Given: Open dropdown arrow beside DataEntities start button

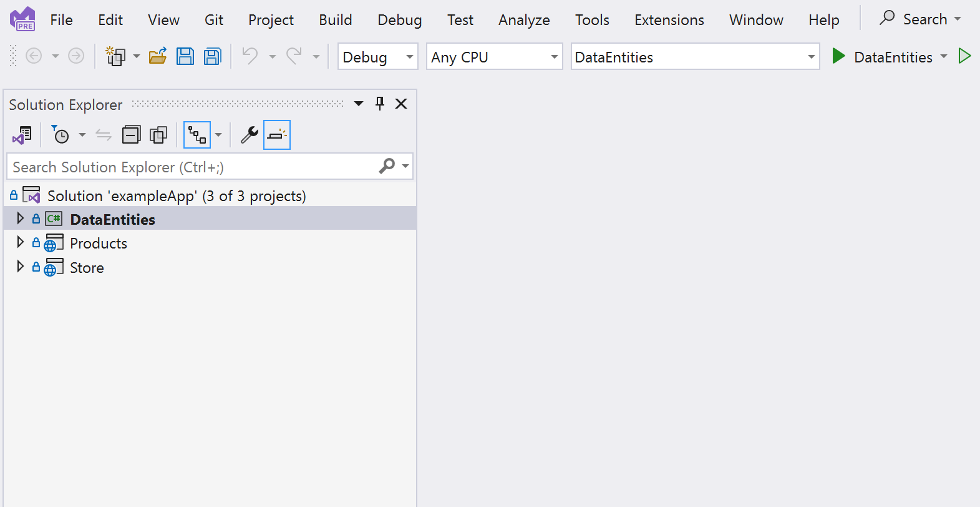Looking at the screenshot, I should tap(944, 56).
